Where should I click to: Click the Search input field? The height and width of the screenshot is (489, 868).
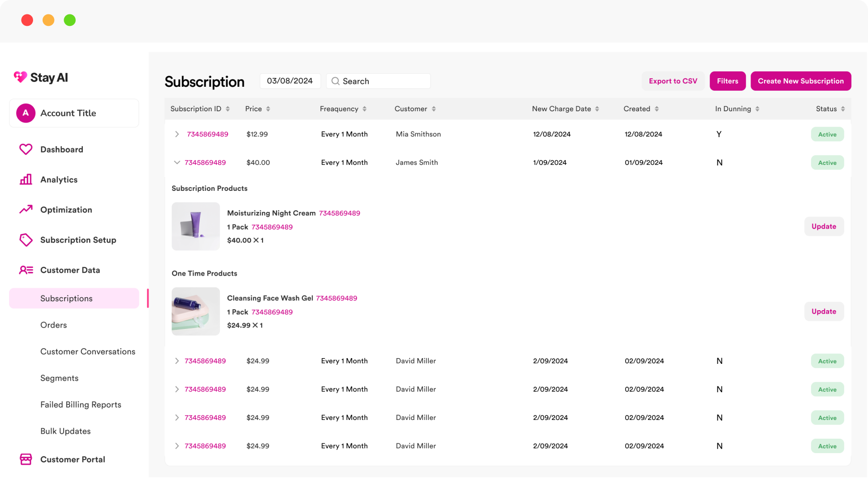click(x=383, y=81)
